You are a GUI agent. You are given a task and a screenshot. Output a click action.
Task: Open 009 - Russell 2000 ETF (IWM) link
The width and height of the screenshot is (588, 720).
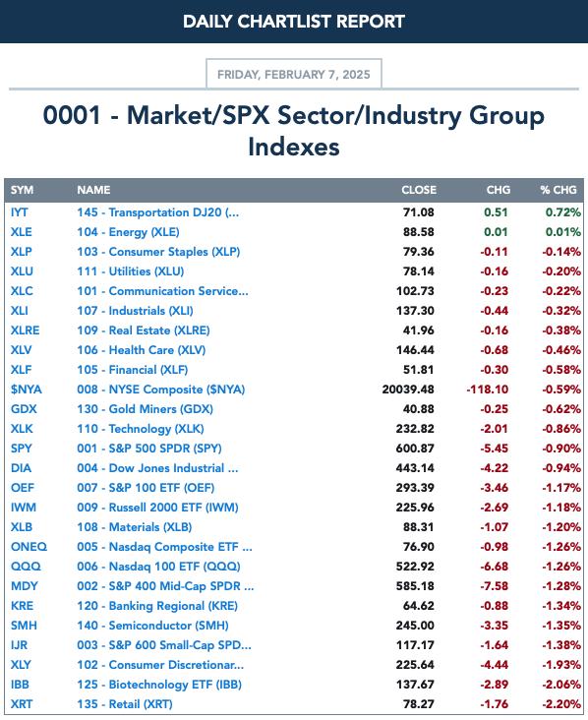[157, 508]
